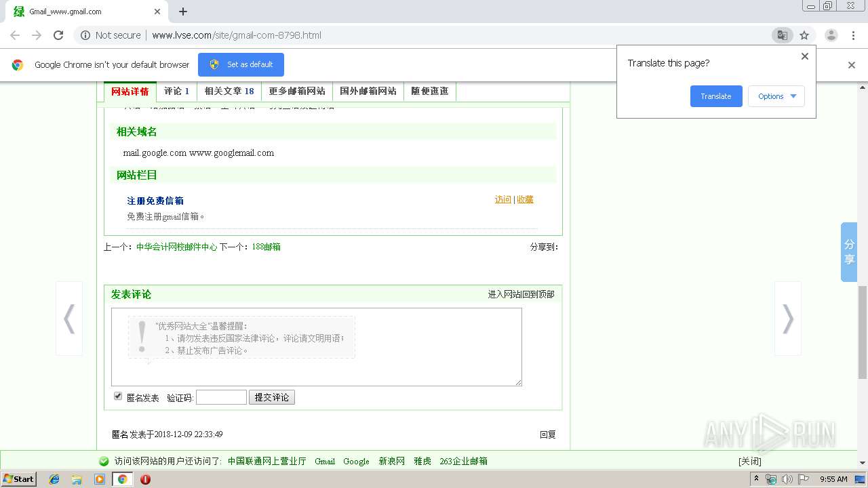
Task: Open the 注册免费信箱 link
Action: coord(155,201)
